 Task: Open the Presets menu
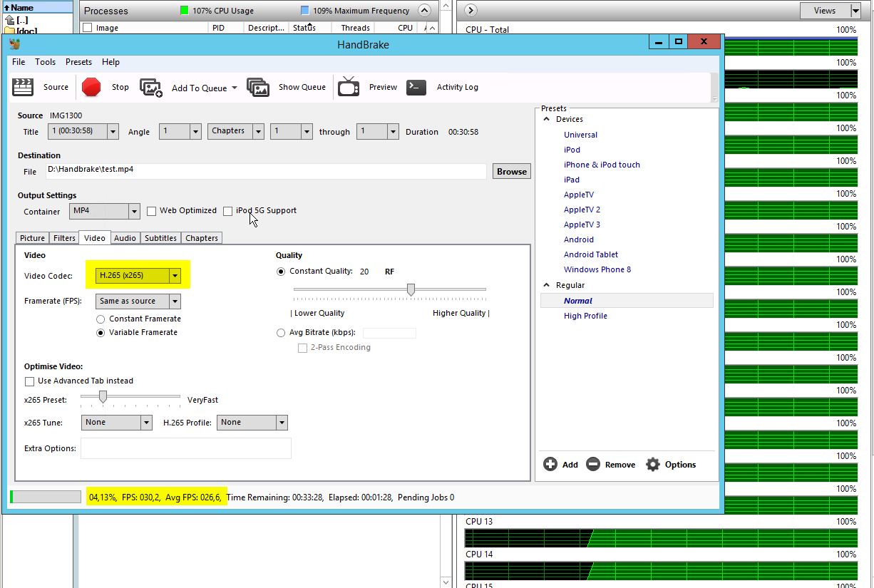(x=78, y=62)
